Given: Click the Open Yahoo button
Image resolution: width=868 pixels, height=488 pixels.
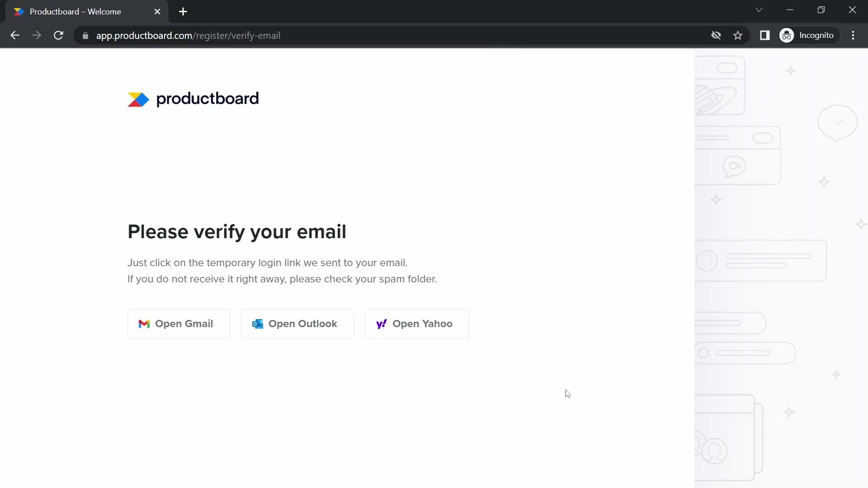Looking at the screenshot, I should pos(417,324).
